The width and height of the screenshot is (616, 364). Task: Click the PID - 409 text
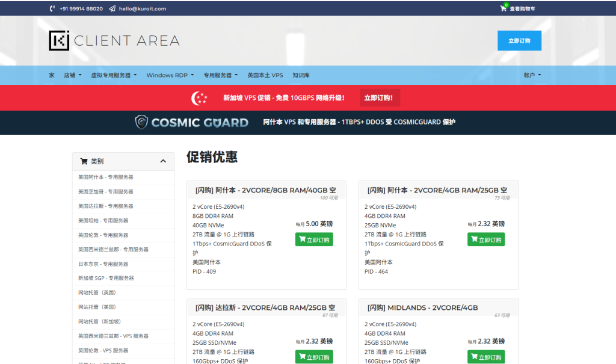coord(205,271)
